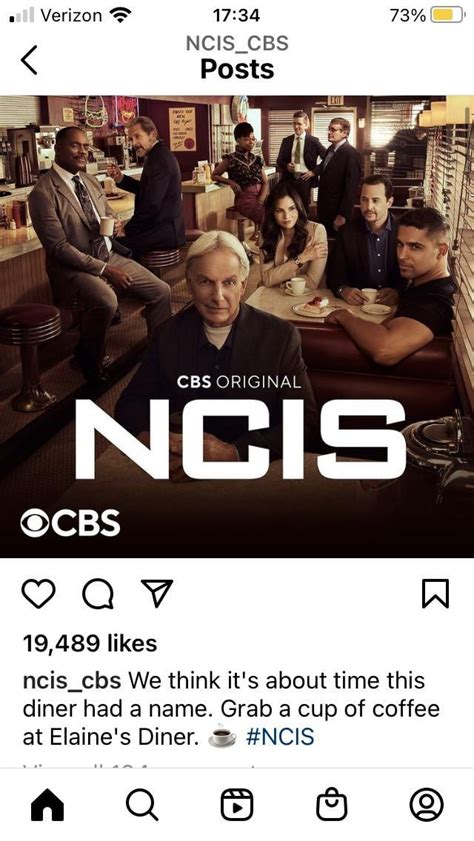
Task: Share the post with the paper plane icon
Action: click(x=158, y=593)
